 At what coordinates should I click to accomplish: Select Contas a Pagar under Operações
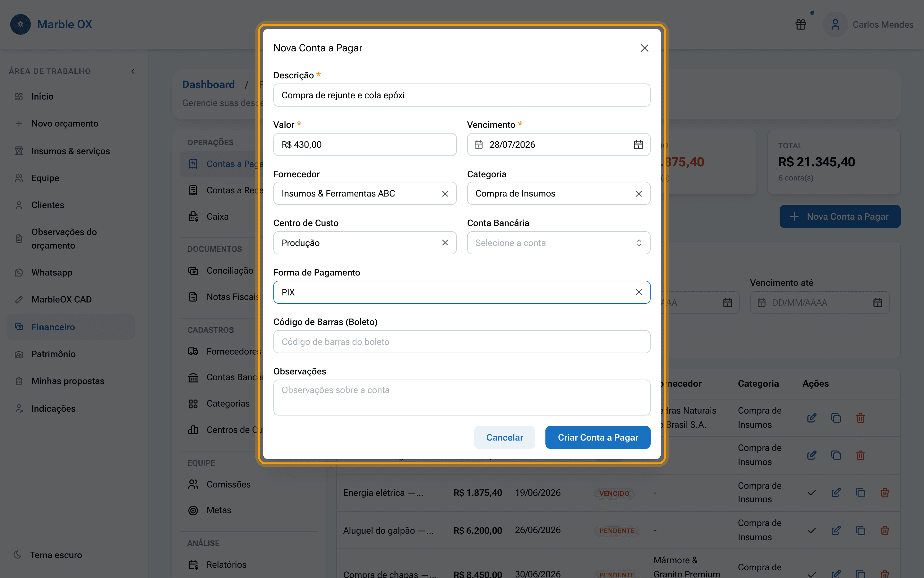coord(221,164)
